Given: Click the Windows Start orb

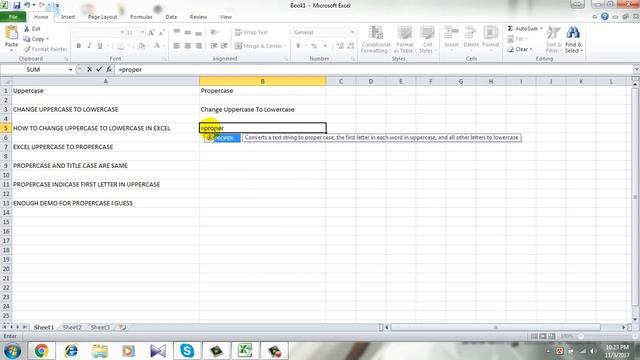Looking at the screenshot, I should 12,351.
